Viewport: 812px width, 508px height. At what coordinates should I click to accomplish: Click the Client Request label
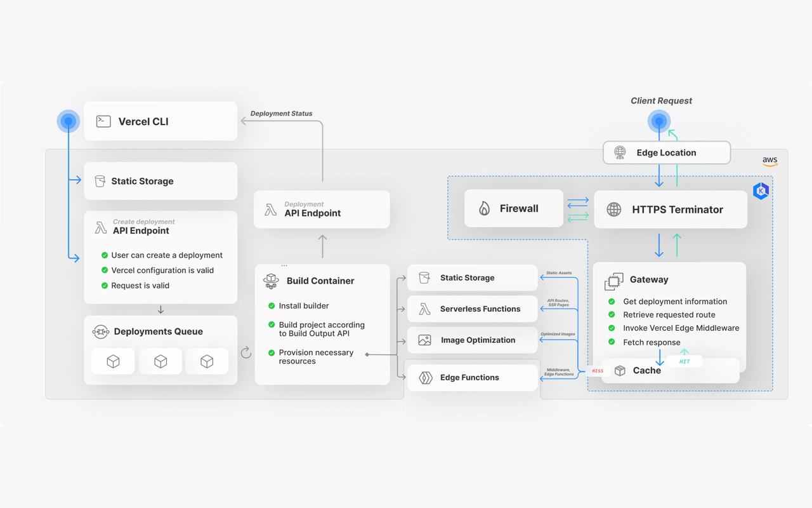click(x=661, y=101)
